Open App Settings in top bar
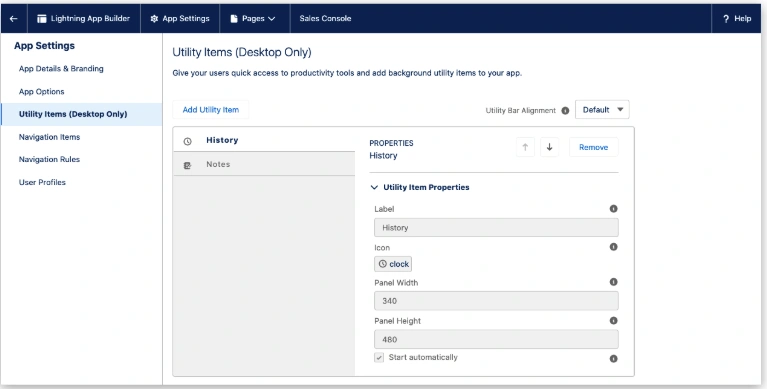The image size is (767, 389). (x=180, y=19)
